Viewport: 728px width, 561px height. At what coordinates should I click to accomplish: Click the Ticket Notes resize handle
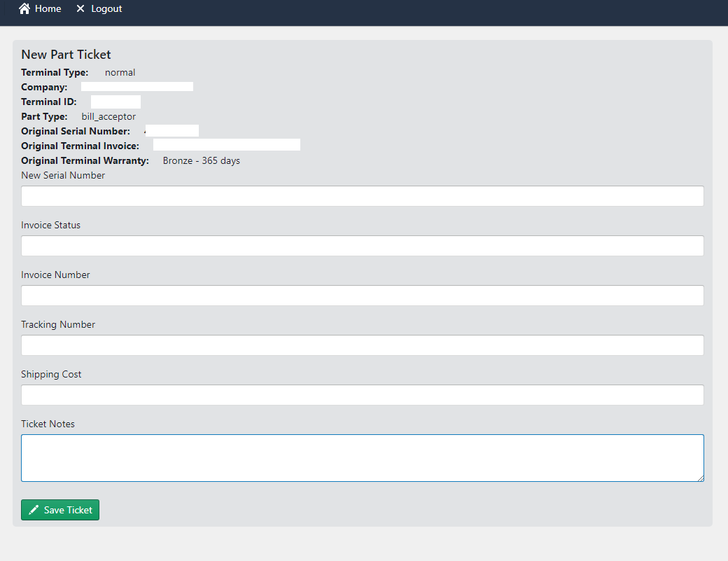click(700, 478)
